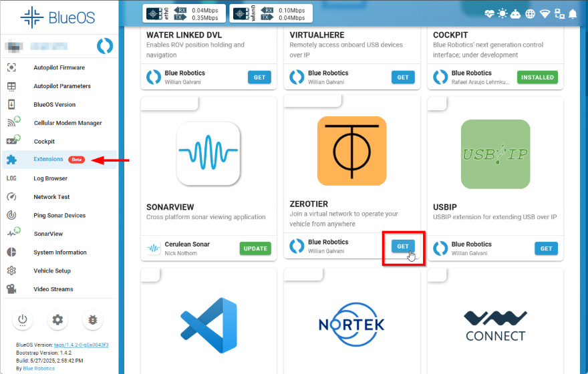
Task: Click the Network Test speedometer icon
Action: tap(11, 197)
